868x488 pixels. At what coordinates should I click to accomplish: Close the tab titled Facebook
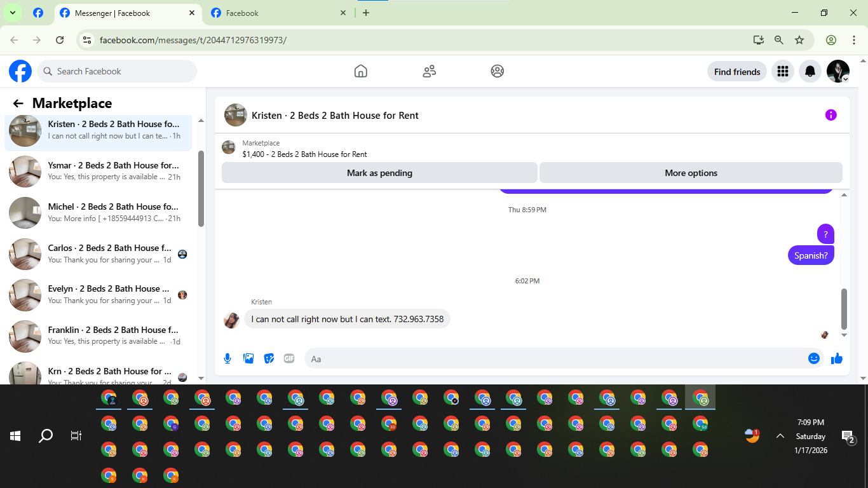tap(343, 13)
